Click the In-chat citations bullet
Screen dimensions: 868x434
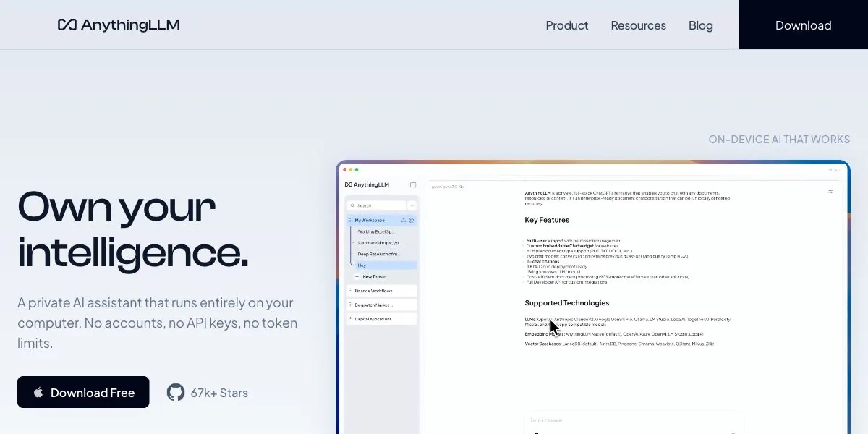[542, 261]
